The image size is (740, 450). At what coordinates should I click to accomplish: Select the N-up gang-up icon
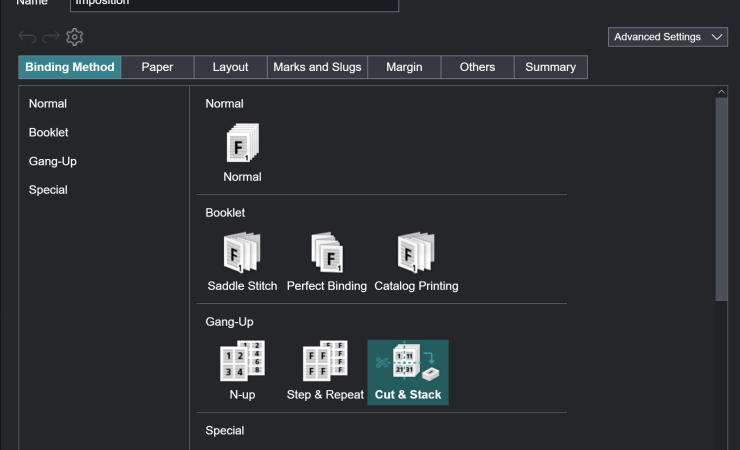[242, 362]
